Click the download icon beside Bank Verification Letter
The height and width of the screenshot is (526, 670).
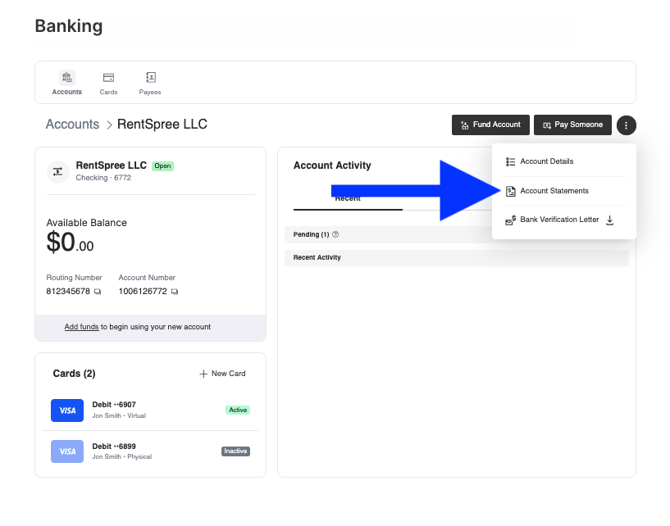tap(610, 220)
